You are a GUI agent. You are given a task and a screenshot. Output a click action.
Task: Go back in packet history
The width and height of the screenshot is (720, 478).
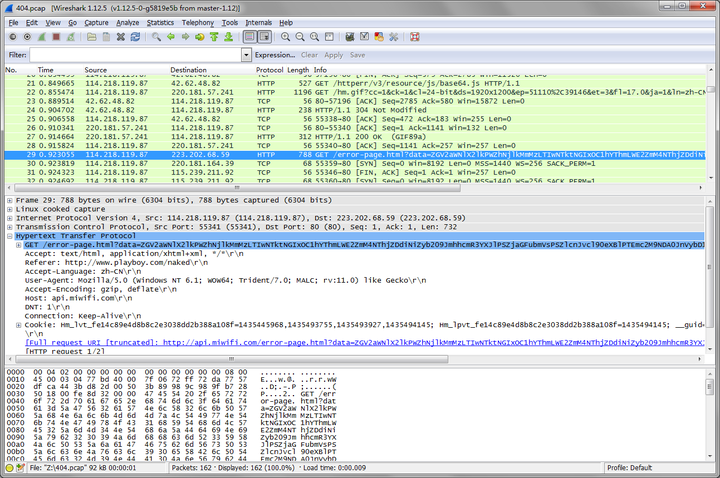click(171, 37)
